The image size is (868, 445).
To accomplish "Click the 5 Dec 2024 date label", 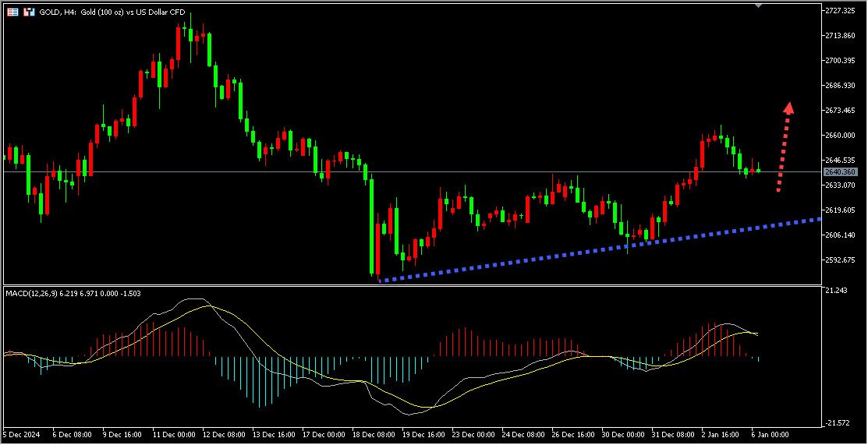I will pos(21,434).
